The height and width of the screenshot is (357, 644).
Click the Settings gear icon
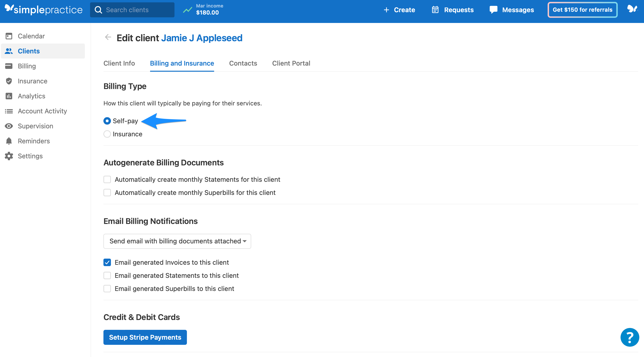coord(9,156)
